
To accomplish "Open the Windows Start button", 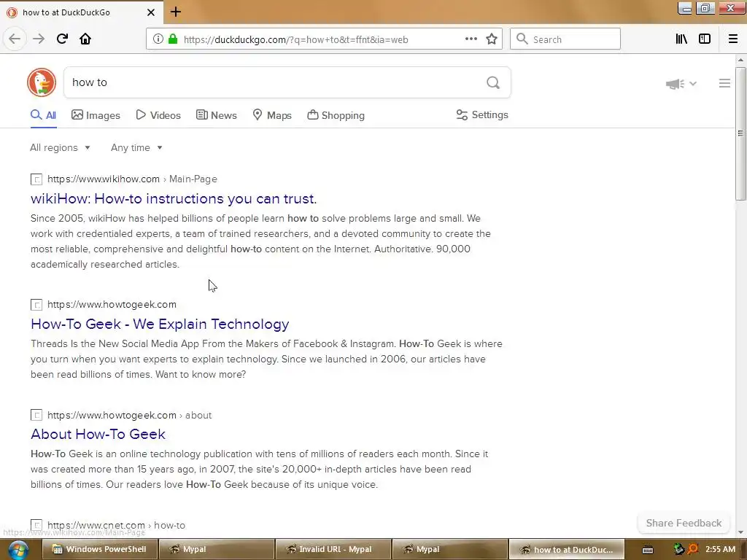I will pyautogui.click(x=18, y=550).
